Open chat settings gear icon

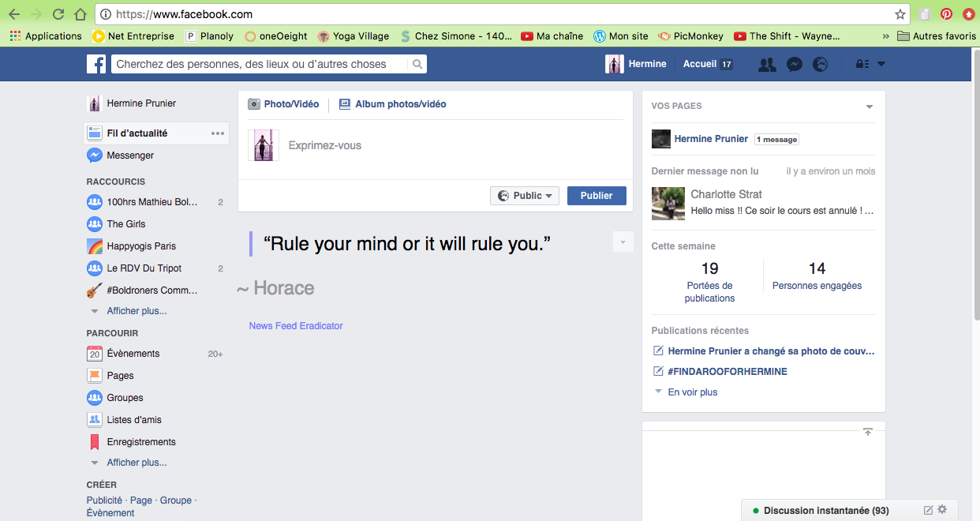(x=942, y=510)
